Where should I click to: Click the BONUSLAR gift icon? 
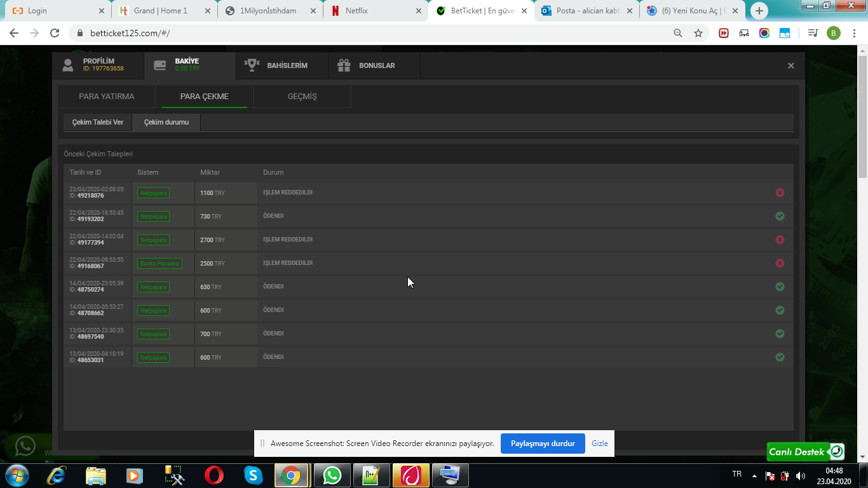pos(344,64)
